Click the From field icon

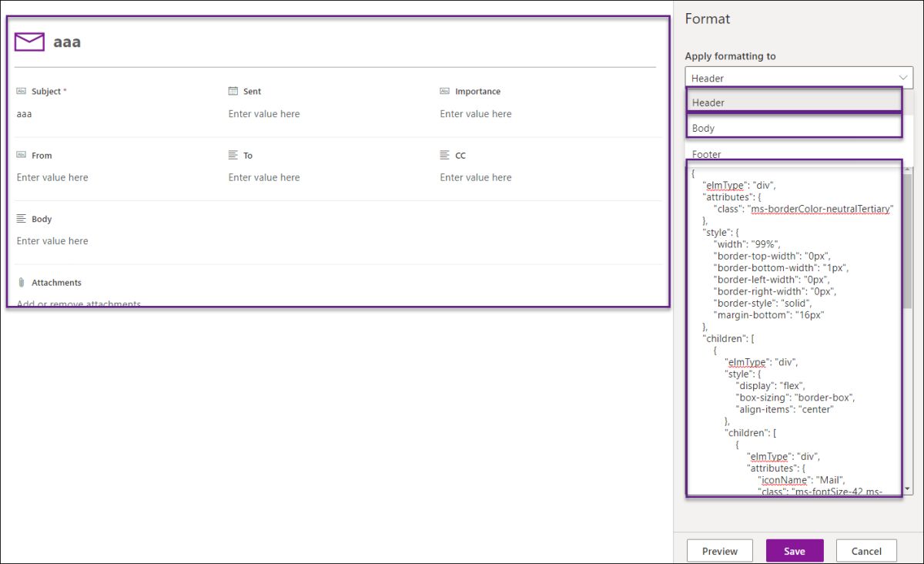click(21, 155)
